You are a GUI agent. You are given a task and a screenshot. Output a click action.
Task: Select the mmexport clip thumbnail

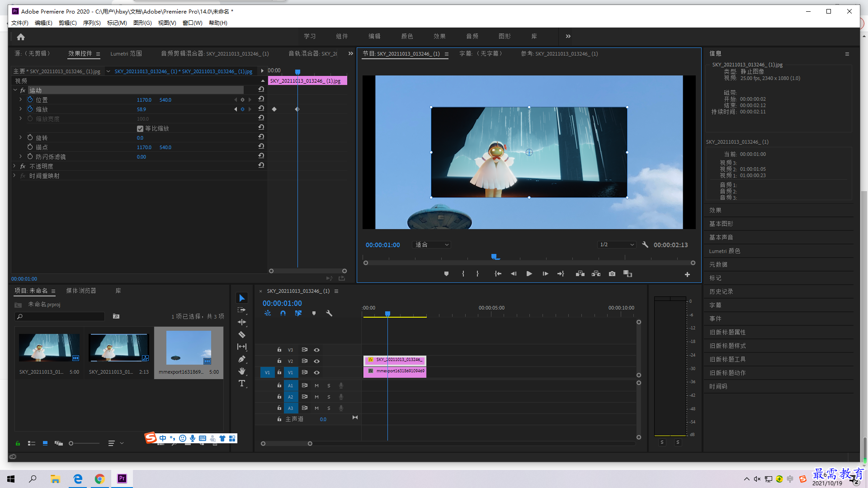(189, 348)
